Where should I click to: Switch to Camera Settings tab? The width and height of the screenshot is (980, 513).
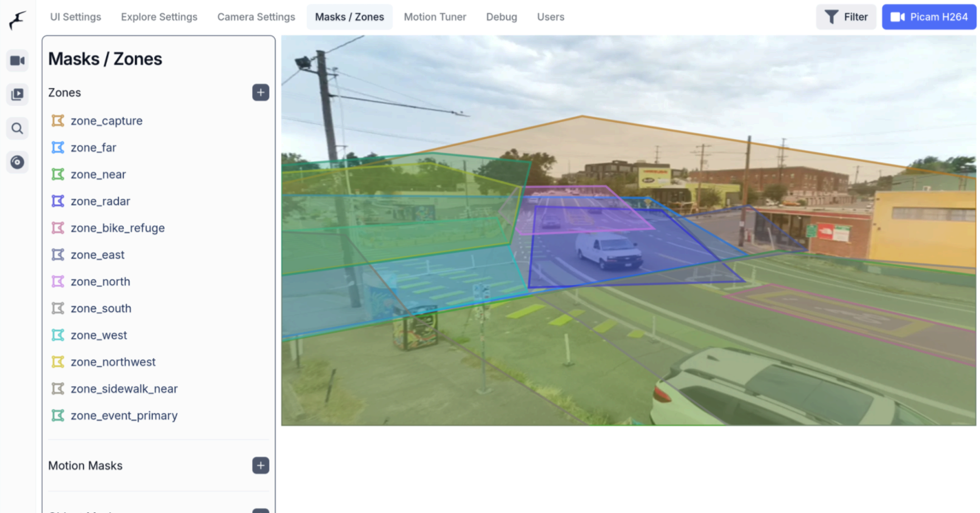[x=256, y=17]
